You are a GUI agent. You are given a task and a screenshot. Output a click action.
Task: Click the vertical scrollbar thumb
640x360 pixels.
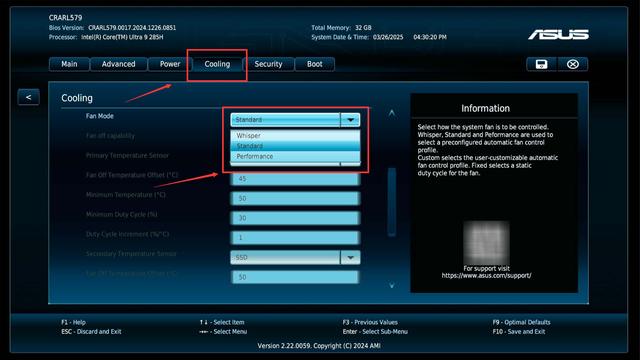tap(392, 202)
